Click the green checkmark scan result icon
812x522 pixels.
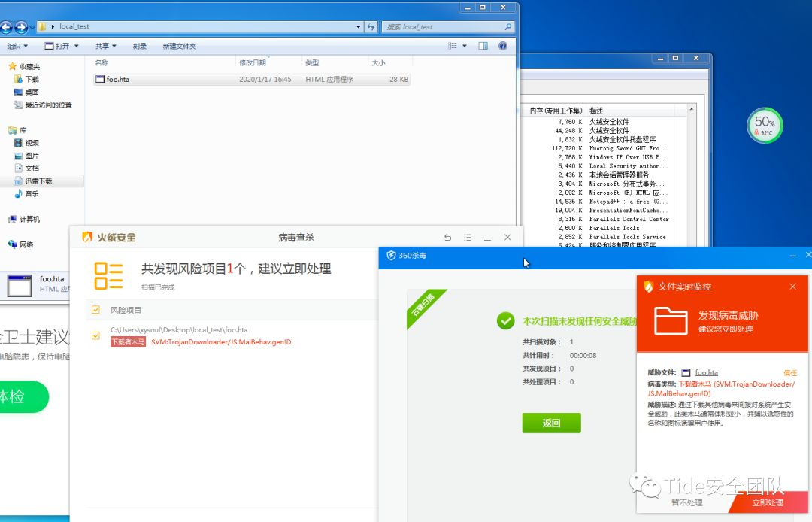pyautogui.click(x=505, y=320)
